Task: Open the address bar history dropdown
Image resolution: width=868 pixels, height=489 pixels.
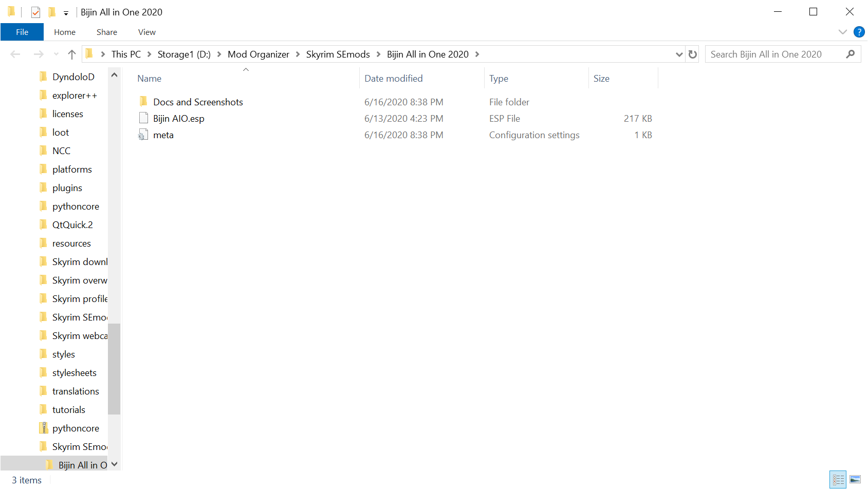Action: pos(679,54)
